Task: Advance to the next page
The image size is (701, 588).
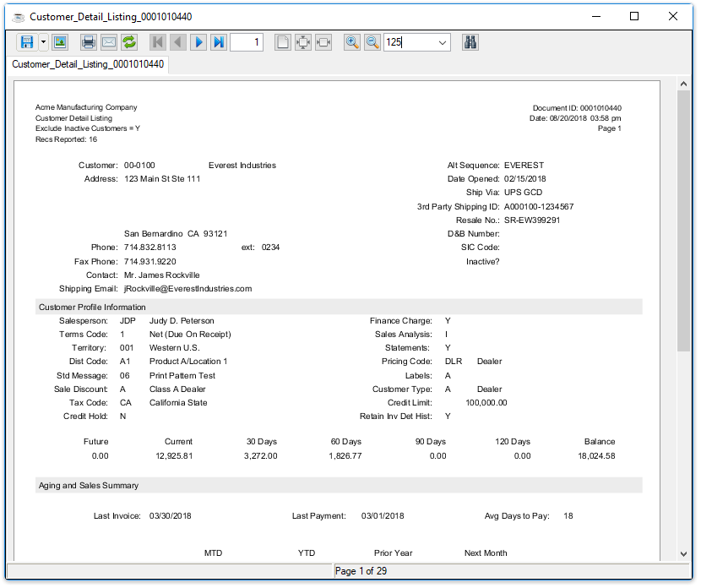Action: pos(198,42)
